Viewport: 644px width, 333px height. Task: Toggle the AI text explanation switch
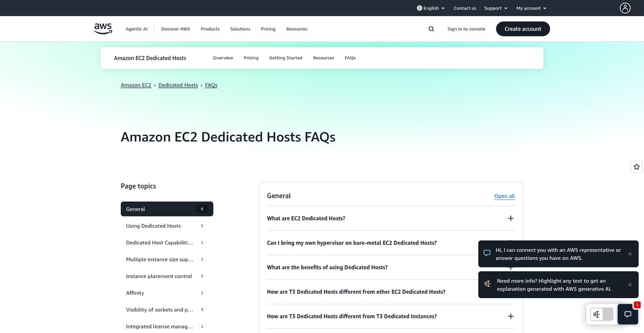coord(602,314)
